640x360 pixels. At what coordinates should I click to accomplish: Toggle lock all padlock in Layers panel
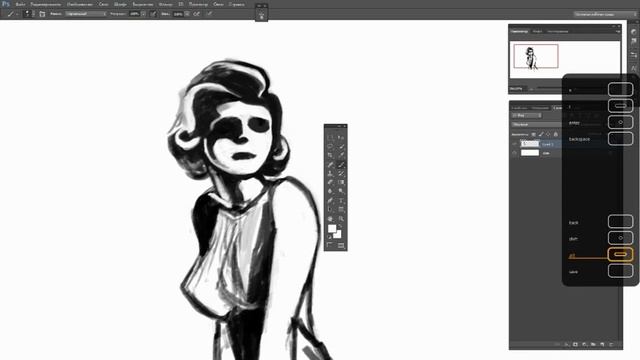[x=556, y=134]
